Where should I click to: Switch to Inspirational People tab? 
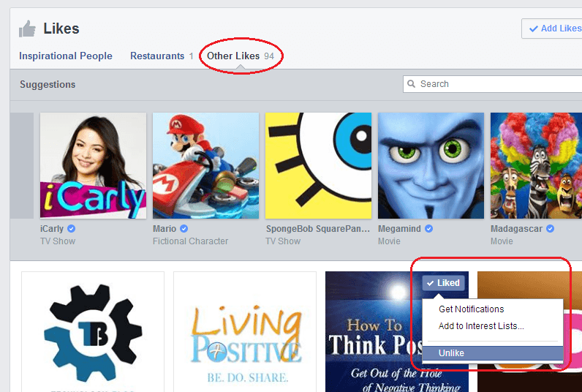tap(66, 56)
